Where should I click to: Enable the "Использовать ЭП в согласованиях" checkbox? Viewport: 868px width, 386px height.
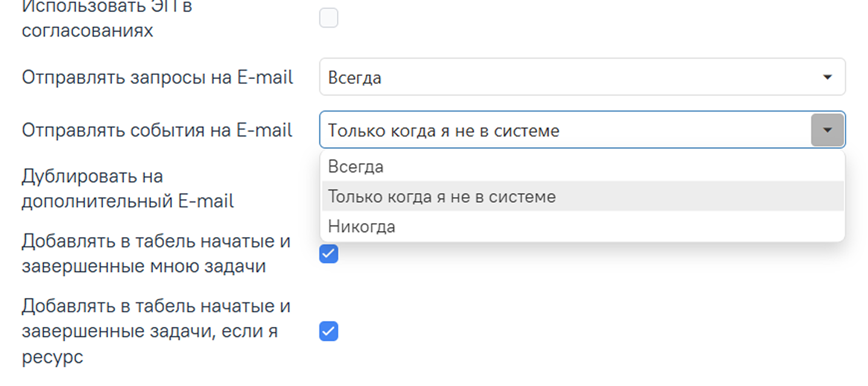(329, 18)
